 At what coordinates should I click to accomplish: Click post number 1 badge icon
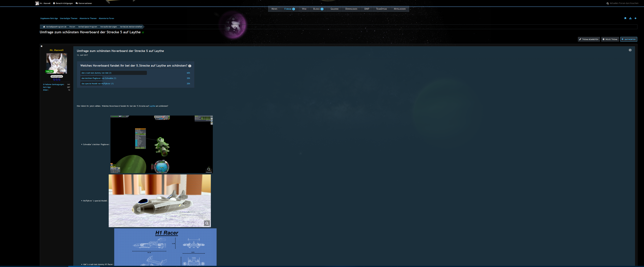click(630, 50)
